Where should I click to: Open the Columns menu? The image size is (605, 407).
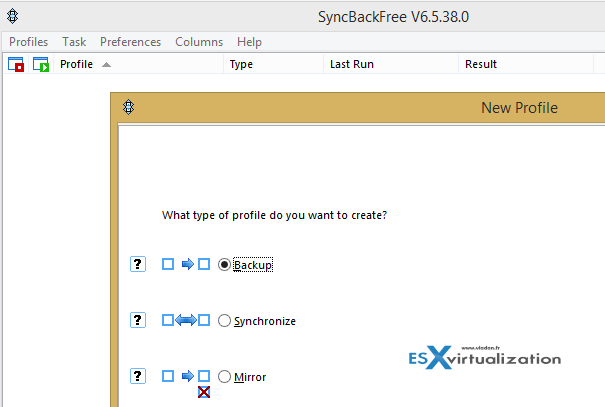pyautogui.click(x=199, y=42)
